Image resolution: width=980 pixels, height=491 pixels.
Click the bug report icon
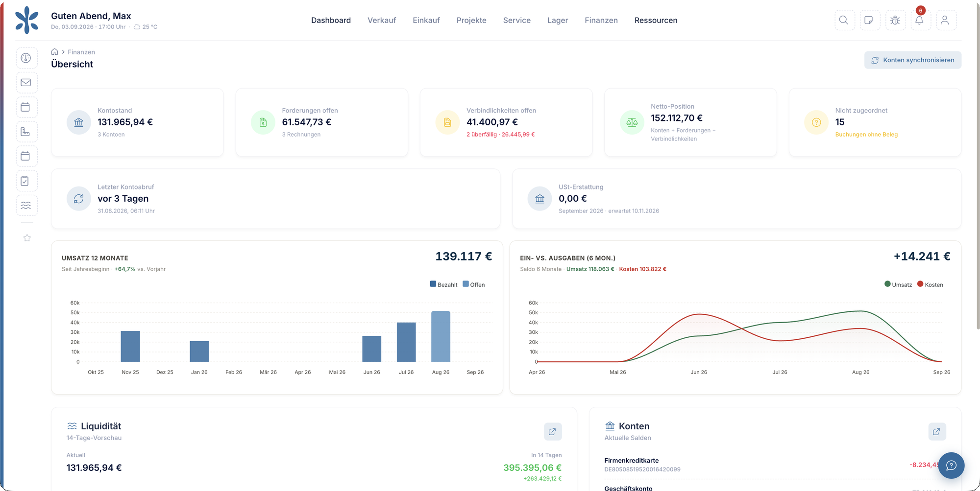(895, 20)
